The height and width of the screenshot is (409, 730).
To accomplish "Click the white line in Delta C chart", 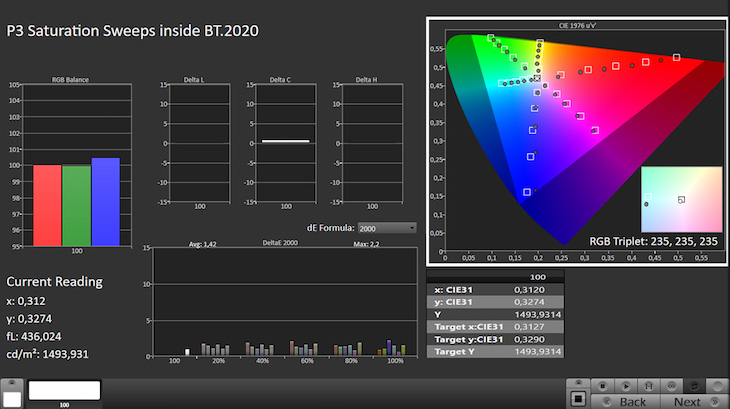I will [x=285, y=141].
